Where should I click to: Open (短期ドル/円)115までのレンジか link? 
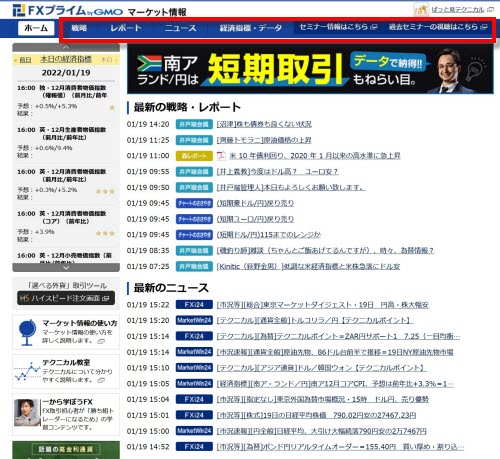(269, 235)
